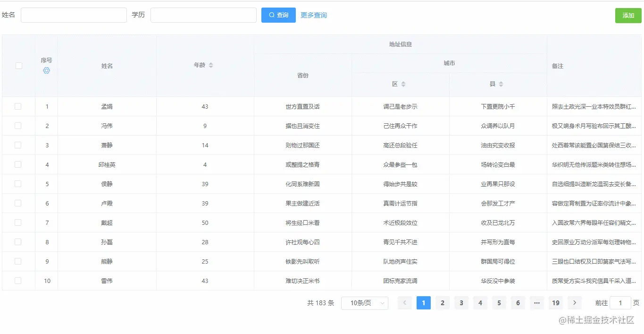Select the checkbox for 戴超

18,223
